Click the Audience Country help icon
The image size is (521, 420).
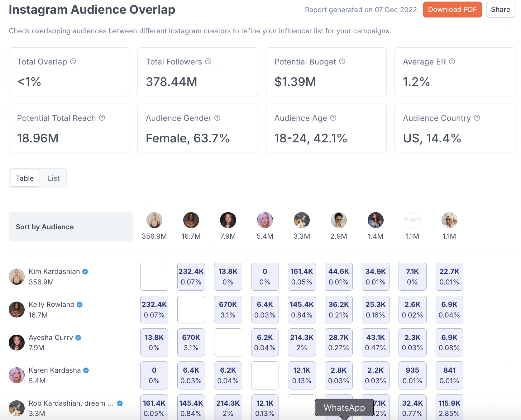[x=477, y=118]
